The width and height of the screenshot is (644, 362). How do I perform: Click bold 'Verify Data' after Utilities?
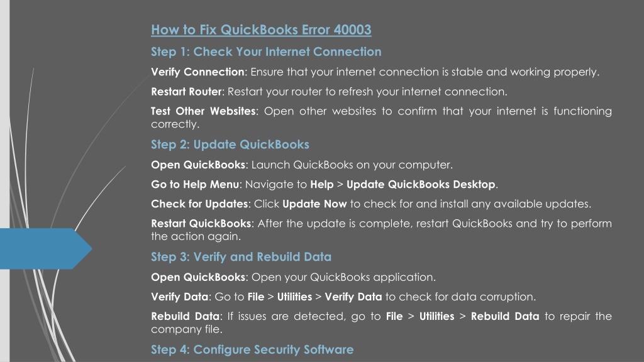click(x=353, y=297)
